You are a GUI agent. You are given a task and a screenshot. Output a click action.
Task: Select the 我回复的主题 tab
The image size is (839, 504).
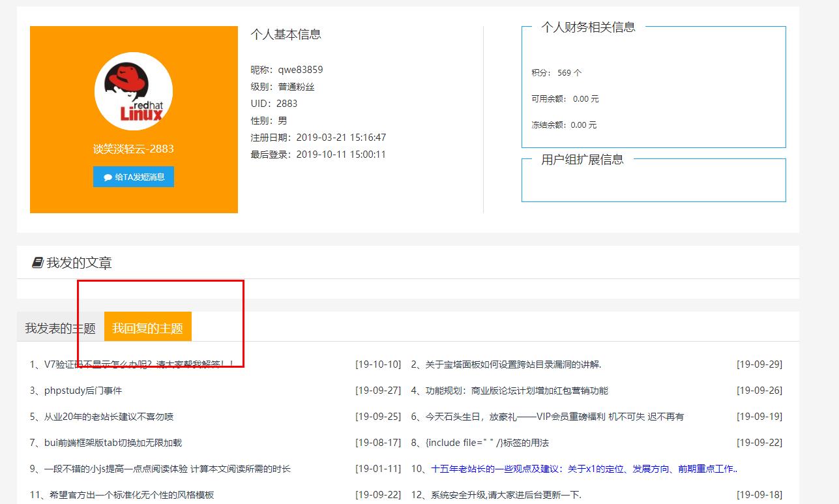point(147,328)
